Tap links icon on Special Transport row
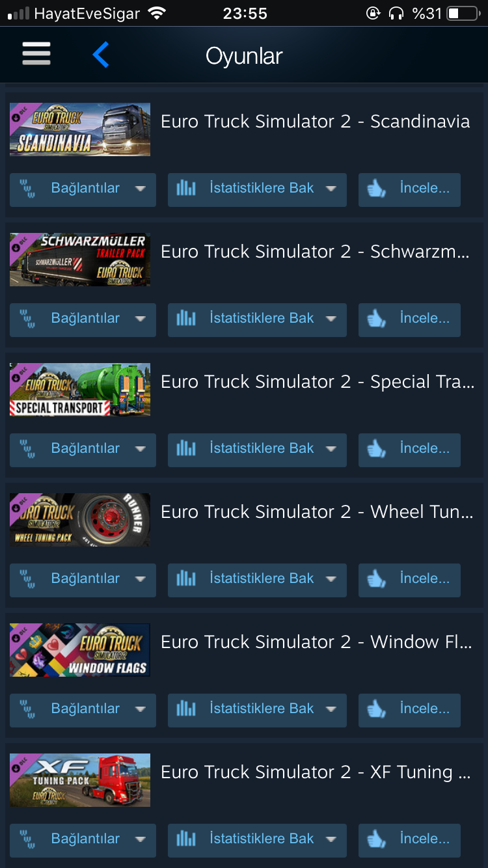The width and height of the screenshot is (488, 868). pyautogui.click(x=27, y=449)
